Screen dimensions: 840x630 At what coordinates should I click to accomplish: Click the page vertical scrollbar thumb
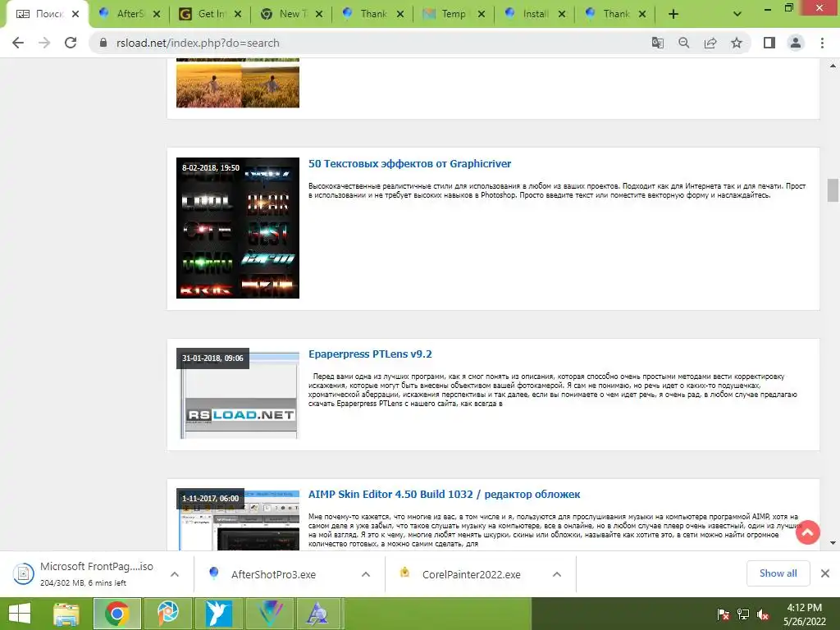833,190
